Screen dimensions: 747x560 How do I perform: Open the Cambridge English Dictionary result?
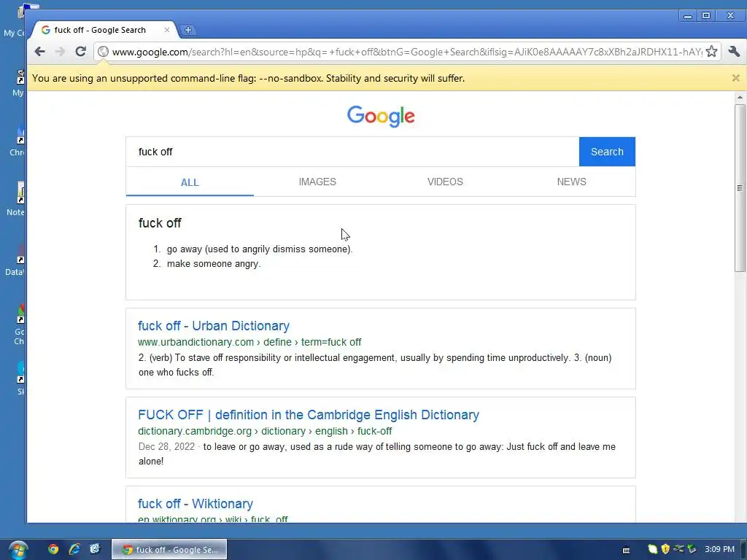coord(309,415)
